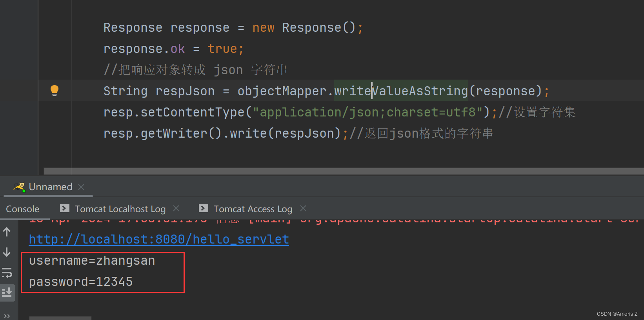Click the highlighted writeValueAsString text
The width and height of the screenshot is (644, 320).
click(400, 91)
